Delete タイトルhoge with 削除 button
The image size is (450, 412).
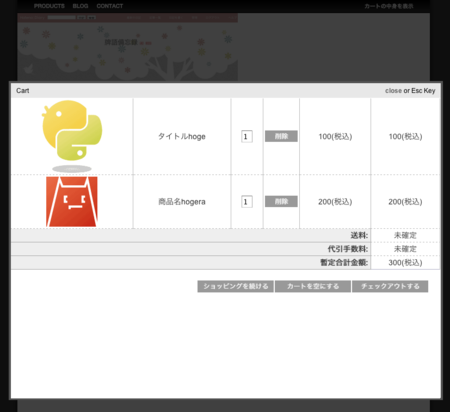coord(281,136)
